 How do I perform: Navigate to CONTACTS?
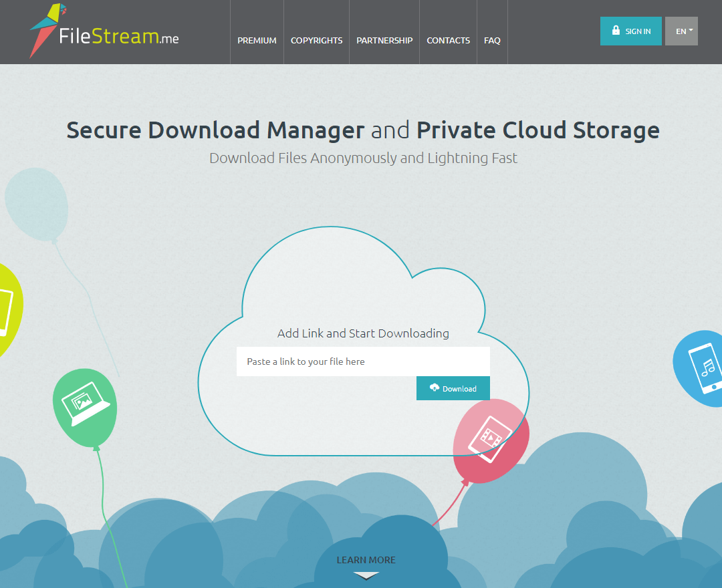[448, 41]
